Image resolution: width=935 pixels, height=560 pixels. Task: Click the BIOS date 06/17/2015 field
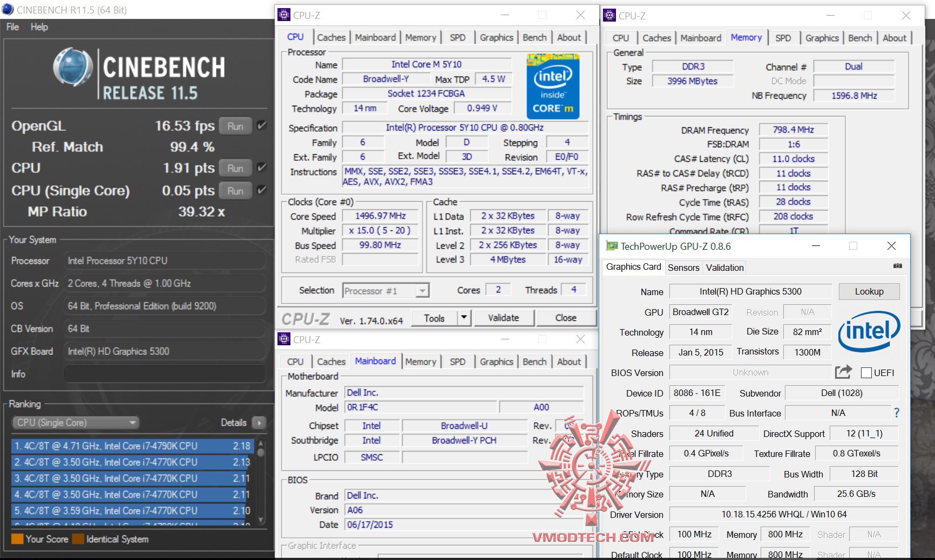465,524
